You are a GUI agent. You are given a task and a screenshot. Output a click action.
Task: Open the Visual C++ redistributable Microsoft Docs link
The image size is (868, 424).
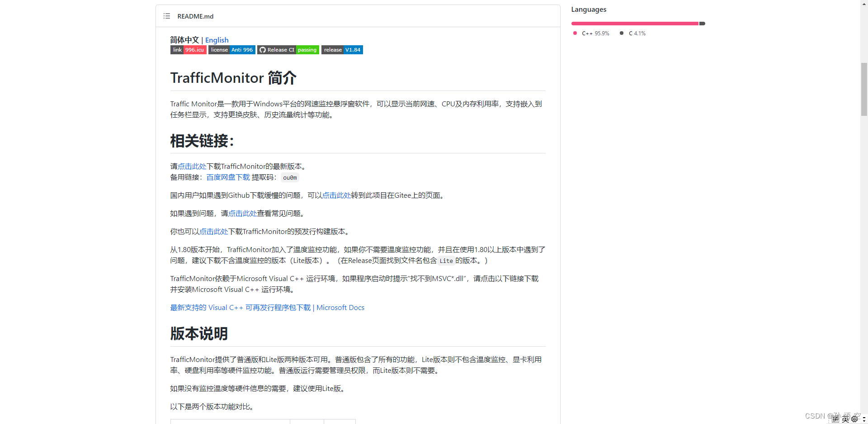tap(267, 308)
